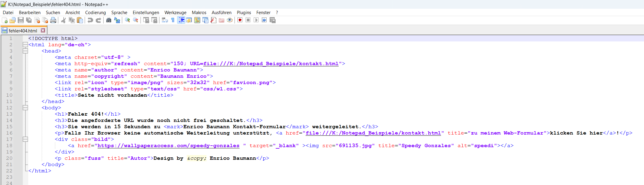Image resolution: width=644 pixels, height=185 pixels.
Task: Collapse the head section fold marker
Action: click(26, 51)
